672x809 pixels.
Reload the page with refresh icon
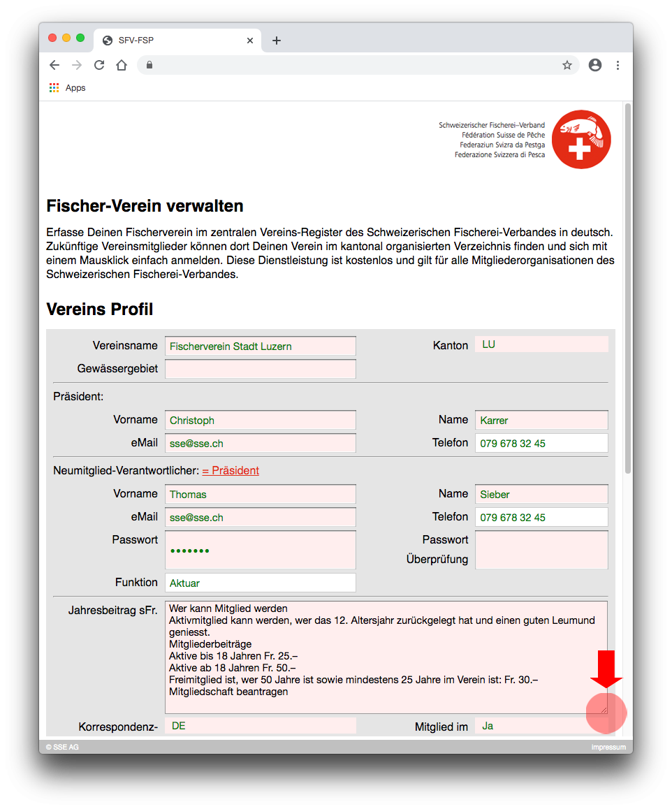click(99, 65)
